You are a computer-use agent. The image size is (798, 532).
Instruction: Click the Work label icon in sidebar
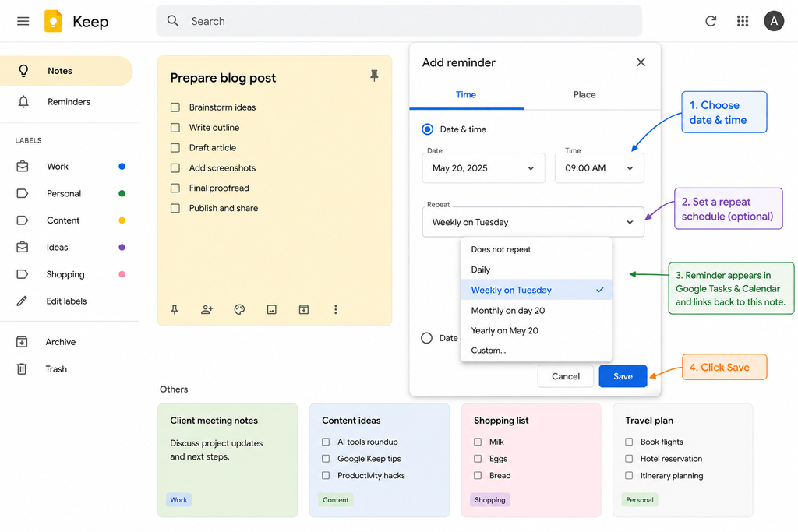(x=23, y=167)
